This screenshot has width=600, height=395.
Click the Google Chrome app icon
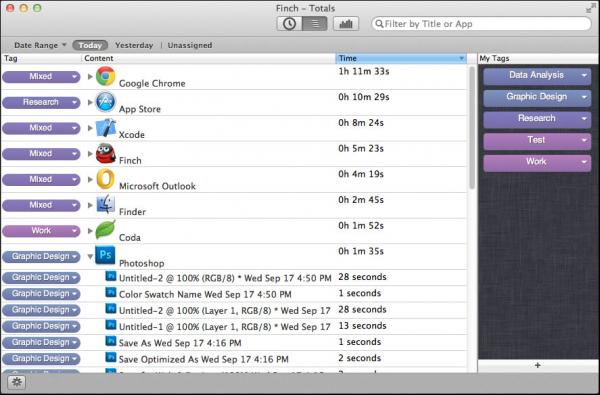coord(105,76)
